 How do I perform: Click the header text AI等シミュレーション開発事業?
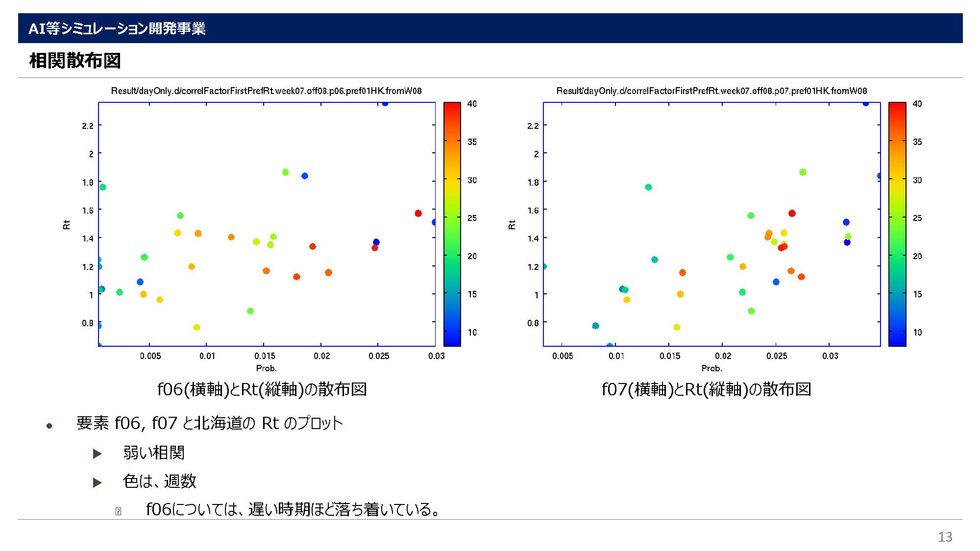click(x=117, y=28)
